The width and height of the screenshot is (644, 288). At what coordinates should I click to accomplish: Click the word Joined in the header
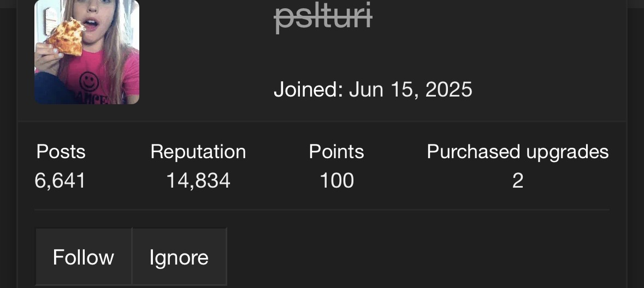pos(309,89)
